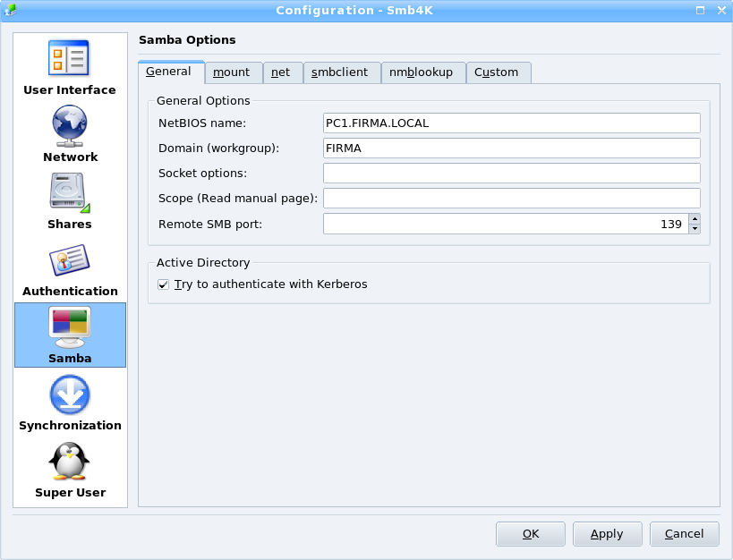This screenshot has width=733, height=560.
Task: Maximize the Configuration window
Action: click(700, 10)
